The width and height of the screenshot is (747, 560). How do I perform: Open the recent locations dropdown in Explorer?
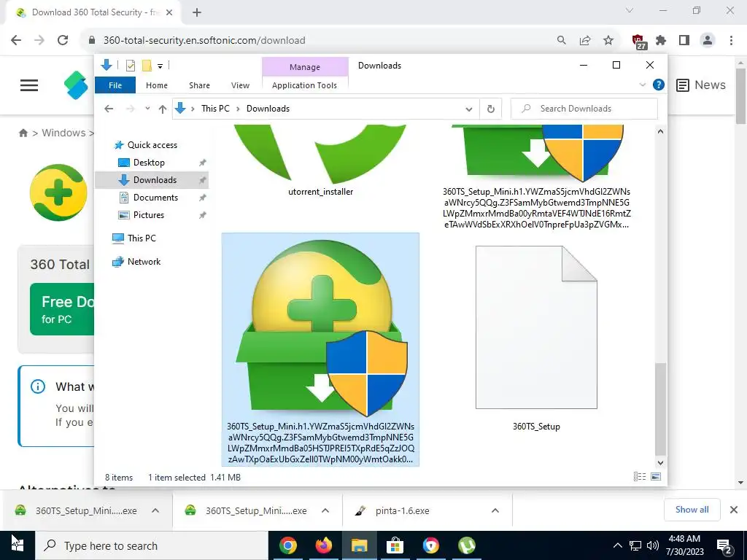pyautogui.click(x=147, y=109)
